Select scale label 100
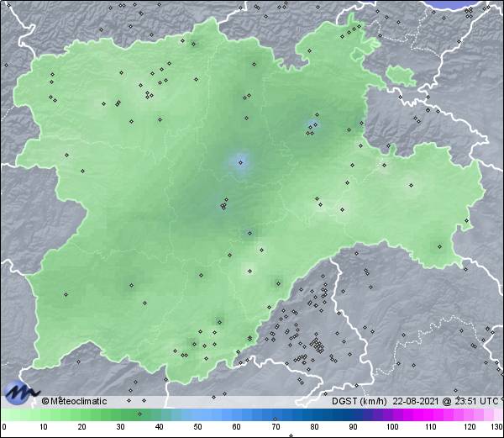Viewport: 504px width, 438px height. point(392,427)
